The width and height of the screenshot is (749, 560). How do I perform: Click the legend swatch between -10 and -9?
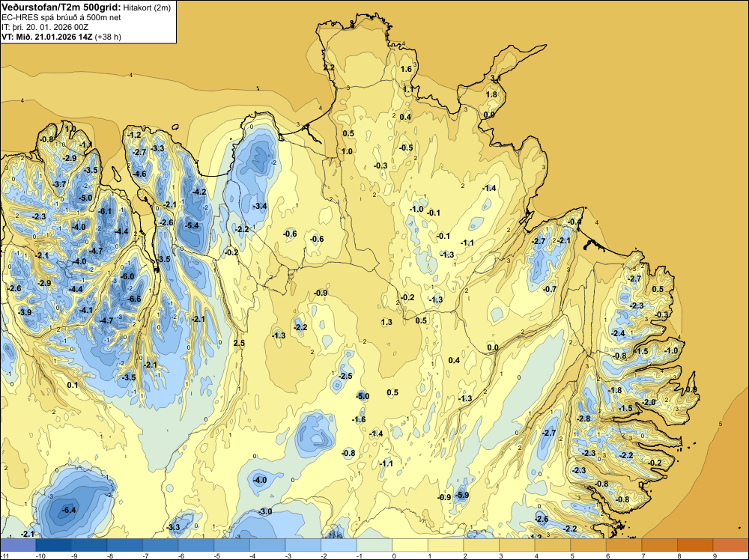point(53,545)
